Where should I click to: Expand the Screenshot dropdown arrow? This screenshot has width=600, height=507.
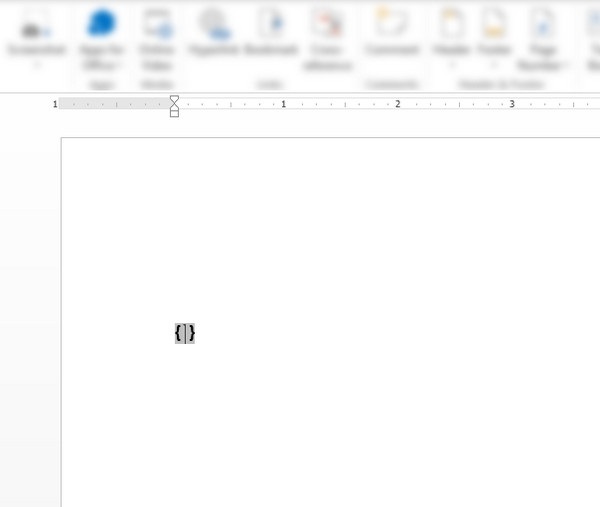[x=35, y=65]
